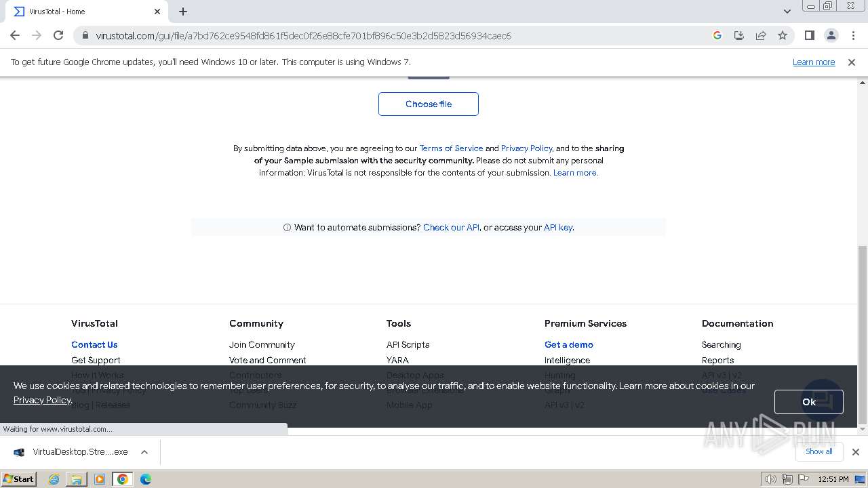
Task: Open the downloaded VirtualDesktop.Stre....exe item
Action: click(71, 451)
